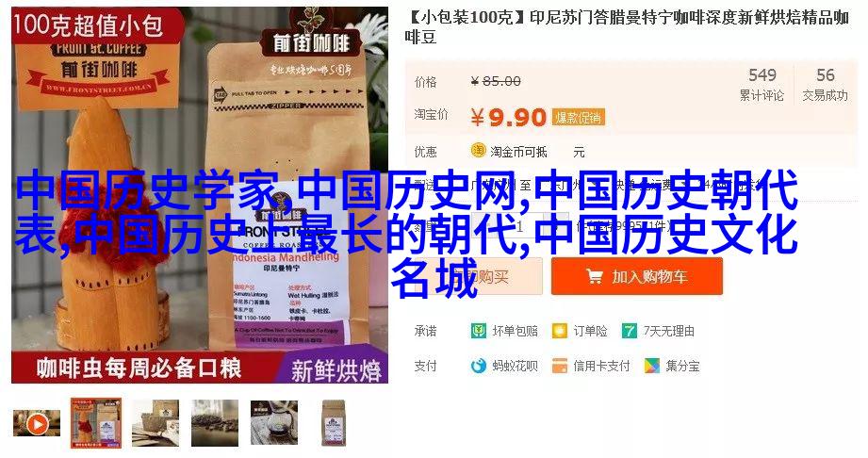Click the 加入购物车 add to cart button
The image size is (868, 458).
[636, 276]
